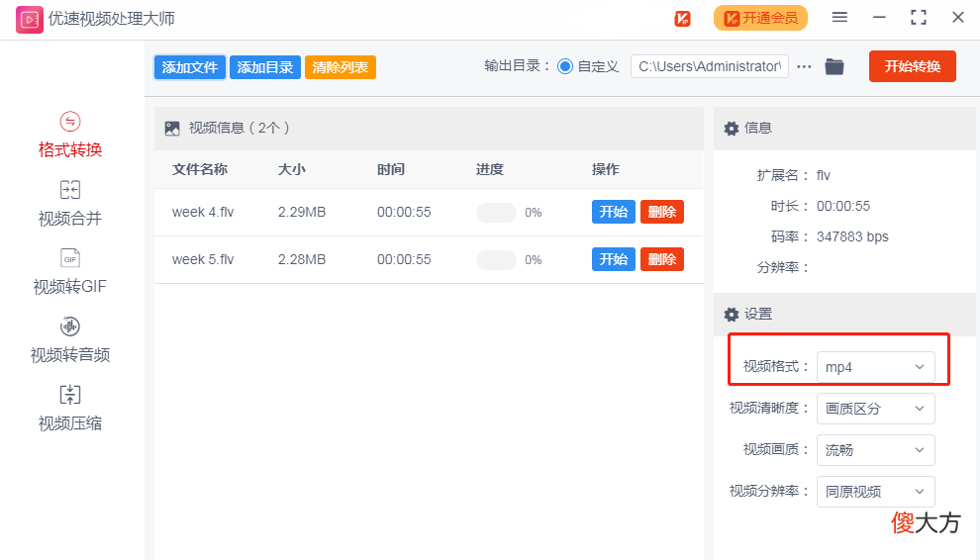Click the 2.28MB size cell
The width and height of the screenshot is (980, 560).
tap(302, 260)
